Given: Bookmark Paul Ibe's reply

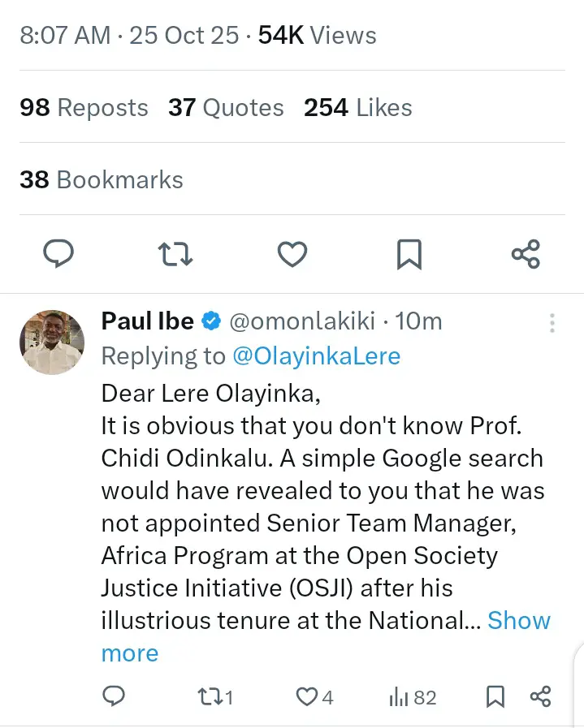Looking at the screenshot, I should tap(495, 696).
